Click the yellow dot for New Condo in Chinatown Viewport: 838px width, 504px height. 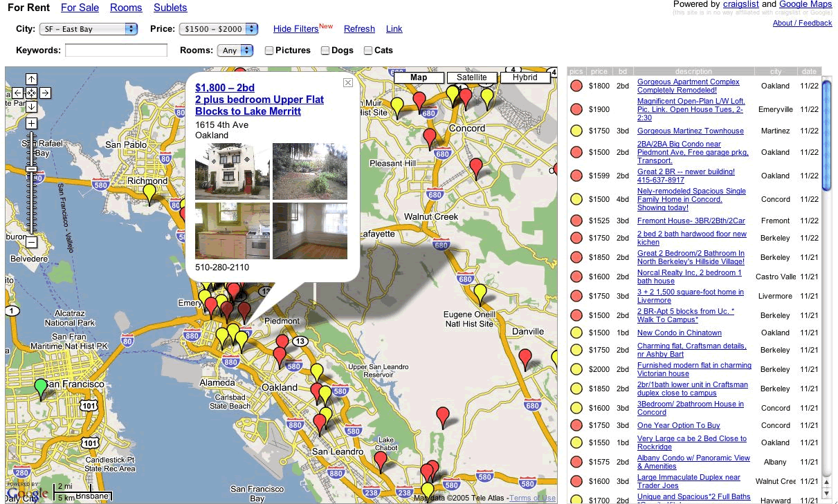click(576, 333)
